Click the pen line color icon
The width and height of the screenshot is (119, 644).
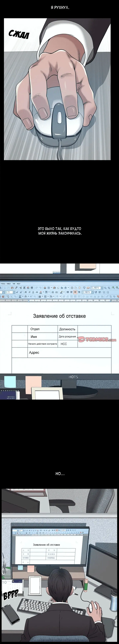click(20, 296)
